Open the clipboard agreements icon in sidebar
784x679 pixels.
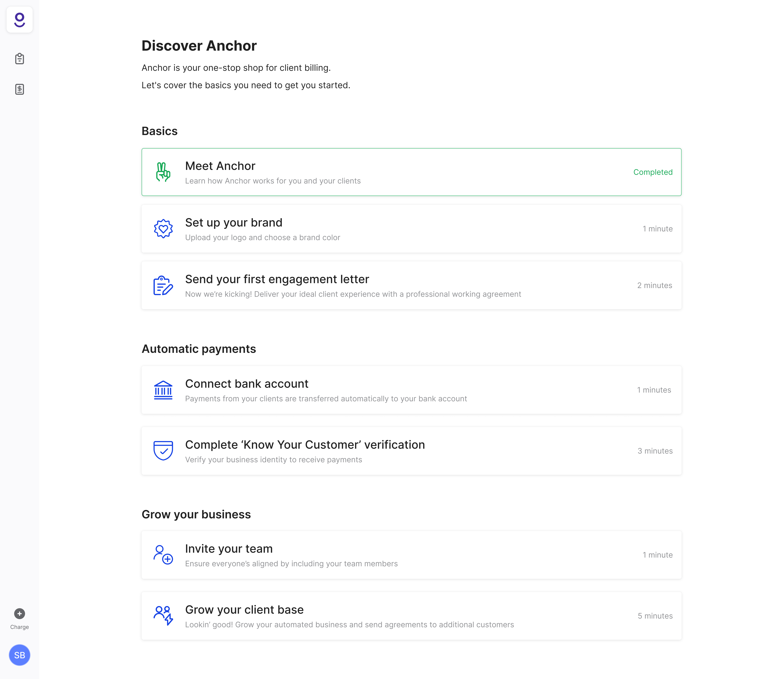(20, 59)
